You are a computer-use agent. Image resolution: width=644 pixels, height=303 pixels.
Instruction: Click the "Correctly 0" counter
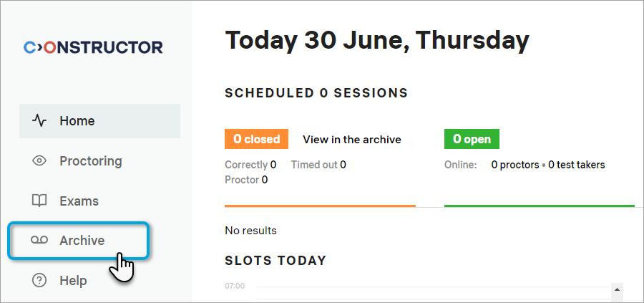click(x=250, y=165)
